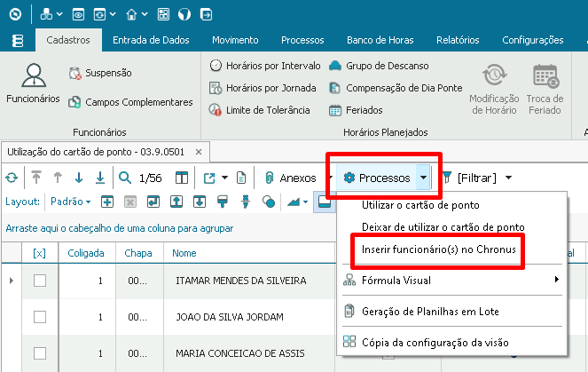This screenshot has width=588, height=372.
Task: Click the TOTVS logo icon in title bar
Action: pos(15,14)
